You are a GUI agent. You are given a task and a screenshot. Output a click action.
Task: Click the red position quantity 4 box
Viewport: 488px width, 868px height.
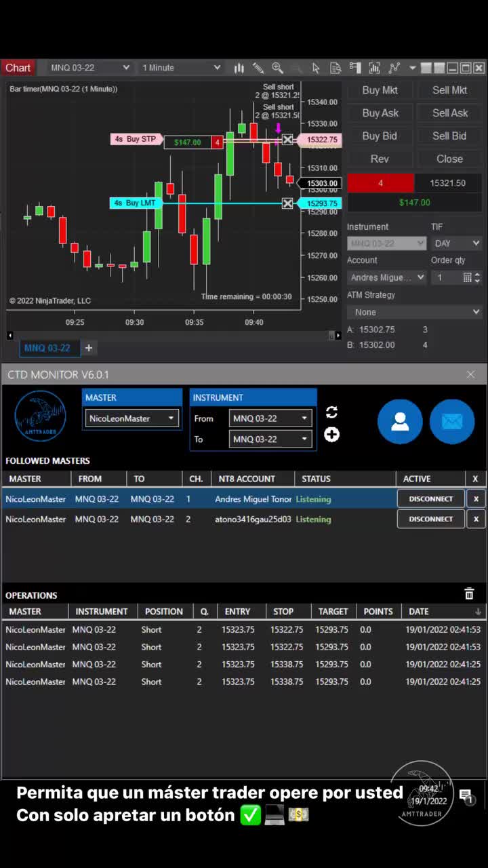[380, 183]
